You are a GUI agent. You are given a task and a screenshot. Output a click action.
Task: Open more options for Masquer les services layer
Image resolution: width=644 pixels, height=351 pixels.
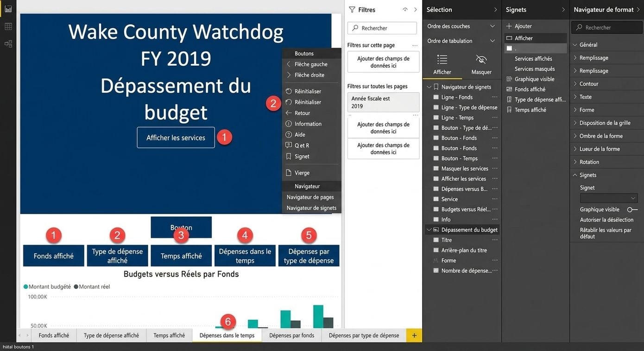click(x=495, y=169)
